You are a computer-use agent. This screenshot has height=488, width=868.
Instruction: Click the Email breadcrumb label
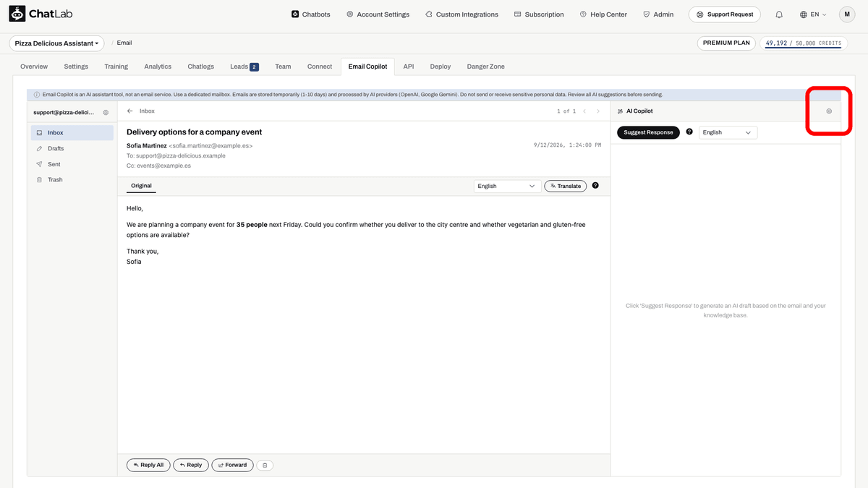pyautogui.click(x=124, y=43)
